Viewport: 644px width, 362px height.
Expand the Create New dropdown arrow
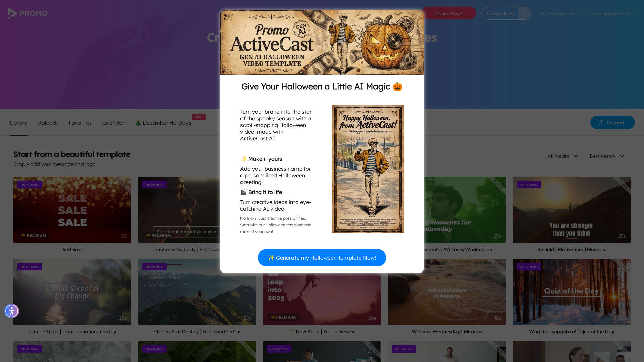click(524, 13)
